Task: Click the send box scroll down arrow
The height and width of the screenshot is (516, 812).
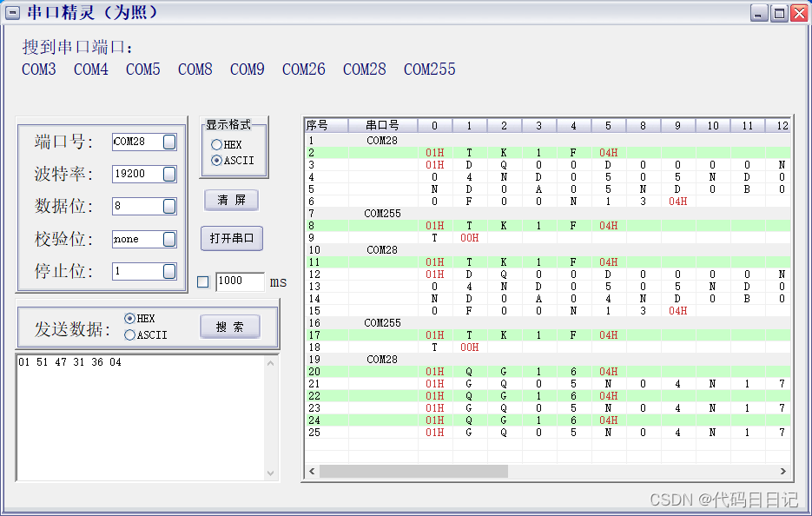Action: tap(270, 473)
